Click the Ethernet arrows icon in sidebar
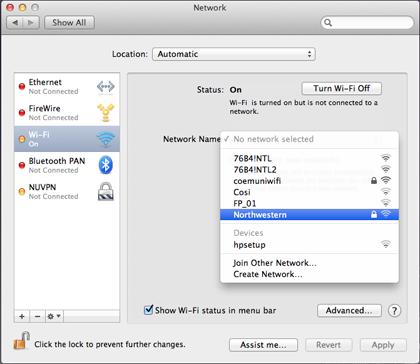The image size is (420, 364). click(106, 87)
